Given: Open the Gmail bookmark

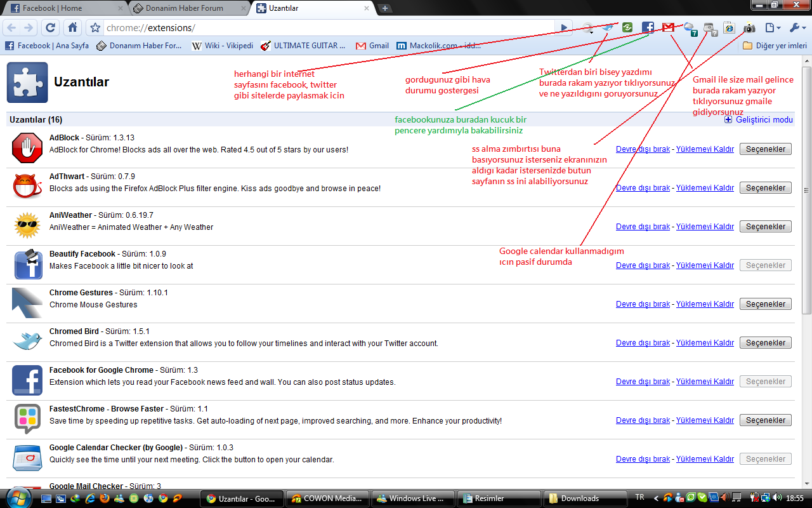Looking at the screenshot, I should point(372,46).
